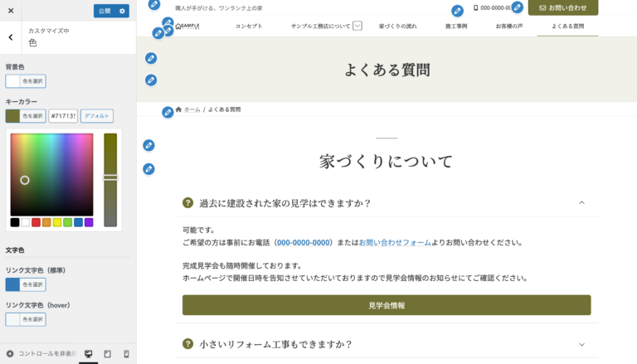This screenshot has height=364, width=637.
Task: Go to 施工事例 in navigation
Action: [x=455, y=26]
